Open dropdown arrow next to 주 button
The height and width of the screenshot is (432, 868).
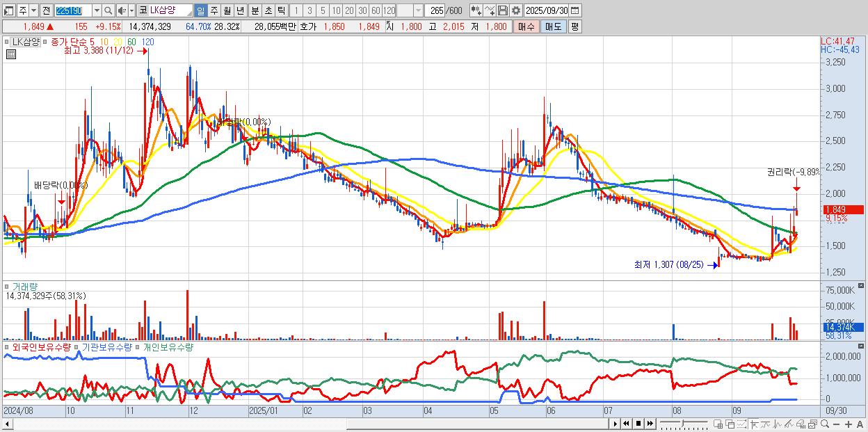pos(33,10)
